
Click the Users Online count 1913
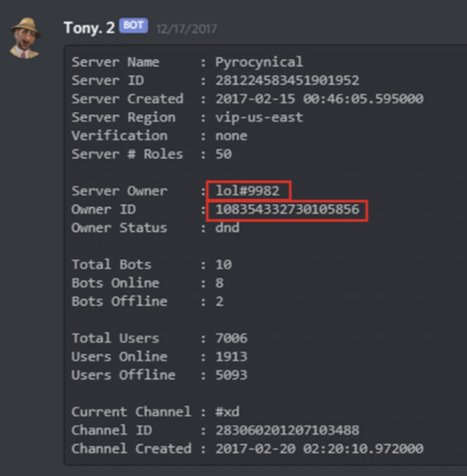coord(231,356)
